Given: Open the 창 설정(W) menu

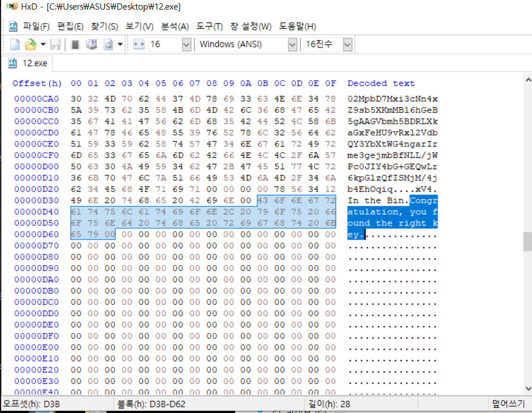Looking at the screenshot, I should point(250,27).
